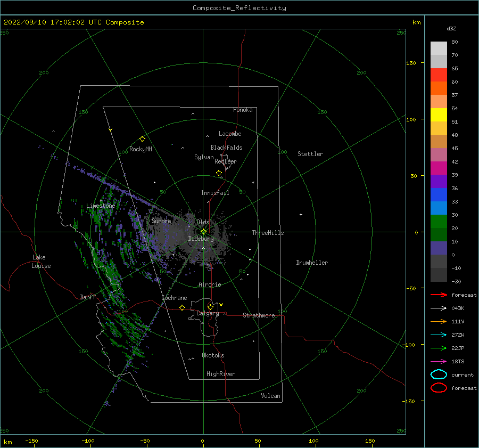
Task: Click the Didsbury label
Action: [x=201, y=239]
